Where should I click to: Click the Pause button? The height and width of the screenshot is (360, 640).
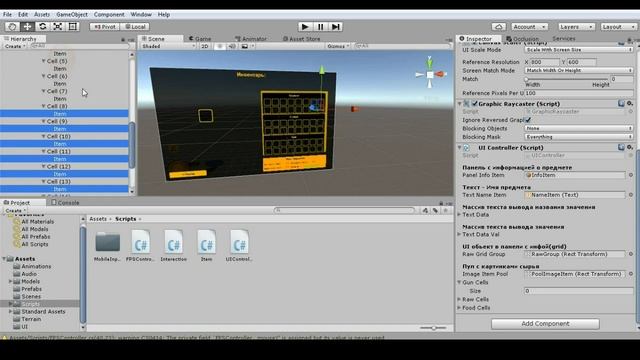pos(320,27)
